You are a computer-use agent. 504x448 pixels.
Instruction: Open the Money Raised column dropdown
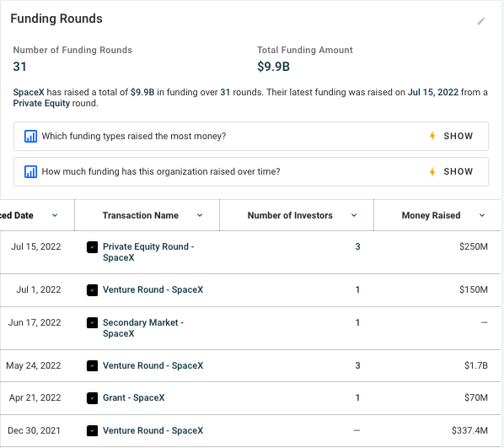(482, 215)
